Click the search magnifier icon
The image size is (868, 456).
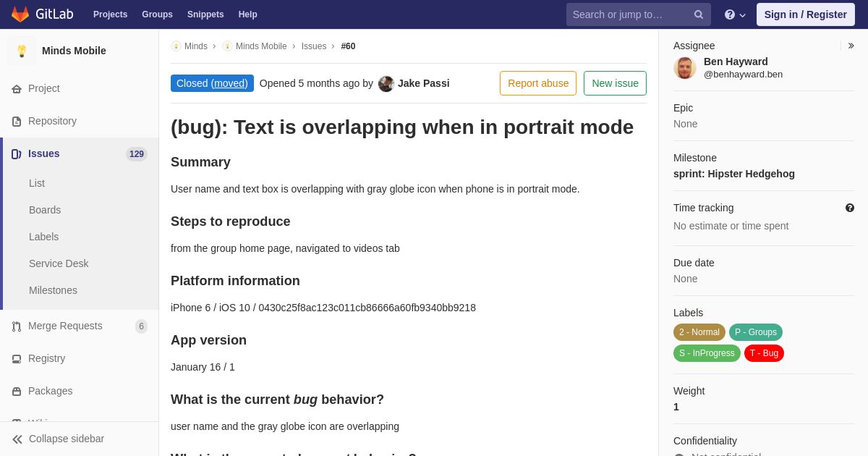(x=699, y=14)
